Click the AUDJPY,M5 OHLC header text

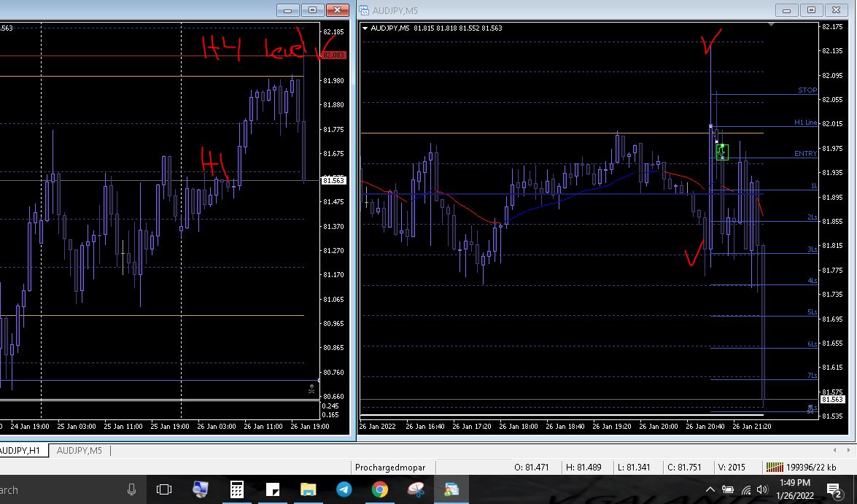tap(436, 28)
